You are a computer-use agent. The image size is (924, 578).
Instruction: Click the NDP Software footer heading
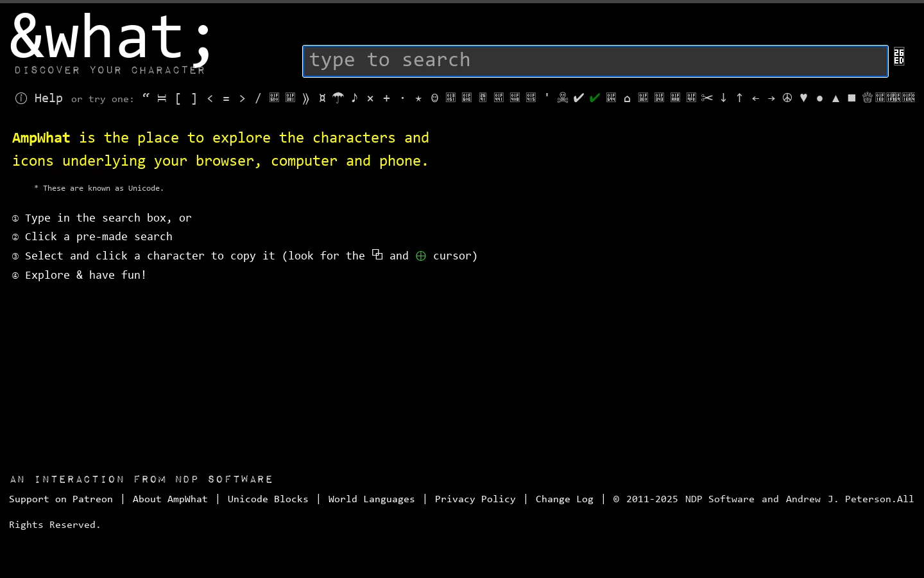click(141, 479)
